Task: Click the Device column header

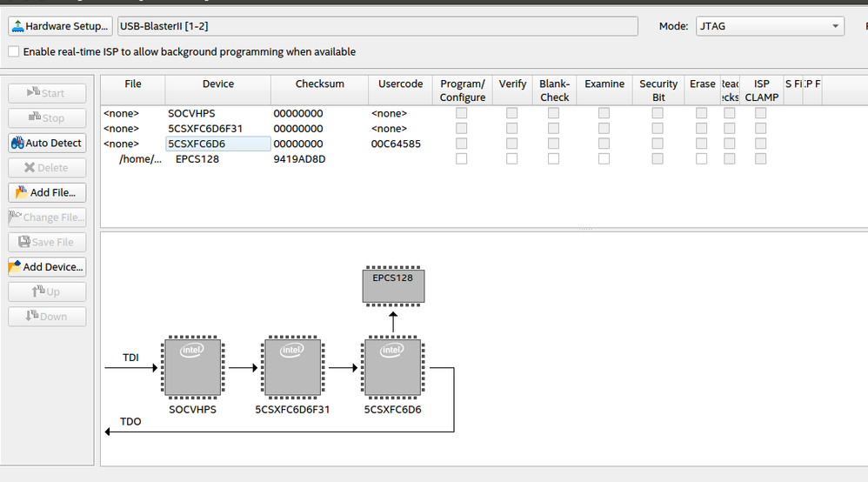Action: click(217, 84)
